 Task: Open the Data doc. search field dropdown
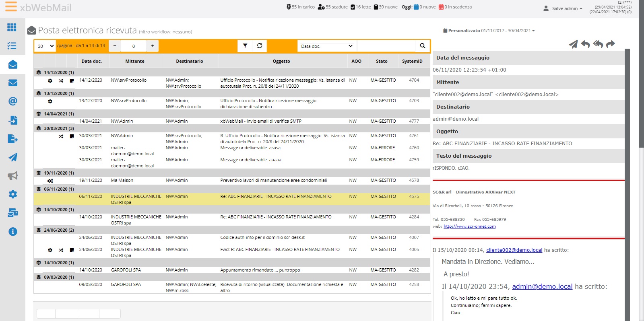327,46
